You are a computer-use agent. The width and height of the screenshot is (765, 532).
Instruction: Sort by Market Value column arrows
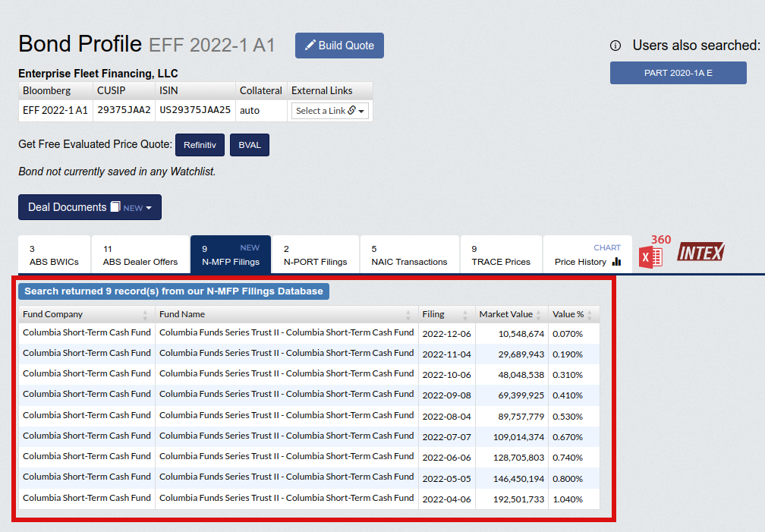click(x=540, y=314)
